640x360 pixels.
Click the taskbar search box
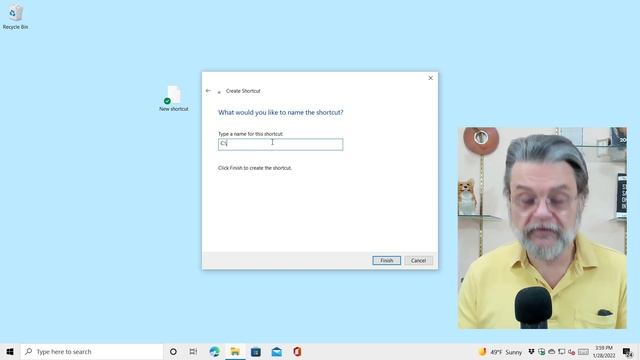click(92, 351)
